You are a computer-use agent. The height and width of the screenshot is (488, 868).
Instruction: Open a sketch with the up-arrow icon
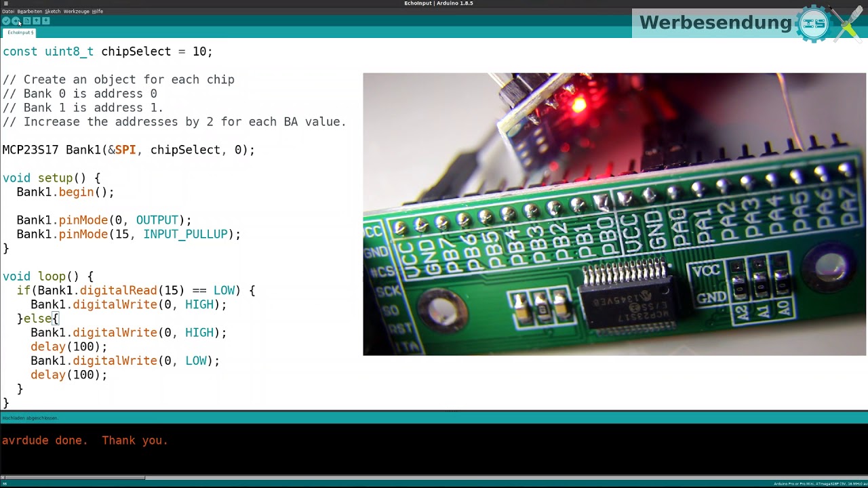coord(37,21)
